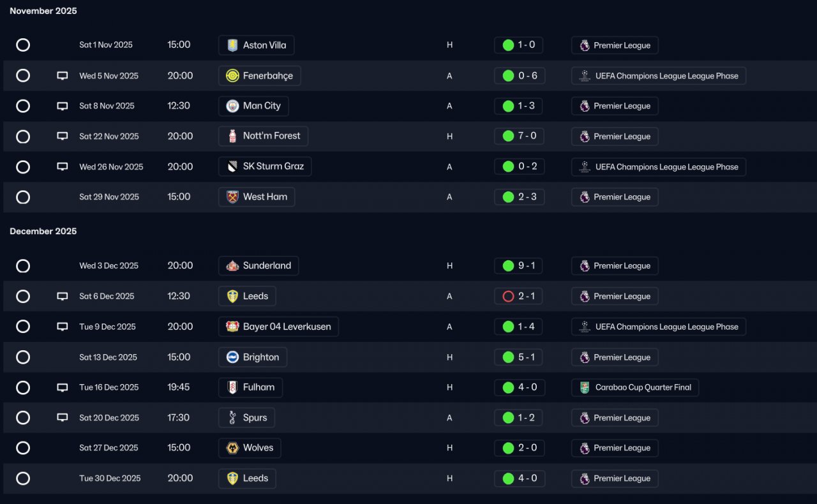817x504 pixels.
Task: Select the radio circle for Sunderland match
Action: point(23,266)
